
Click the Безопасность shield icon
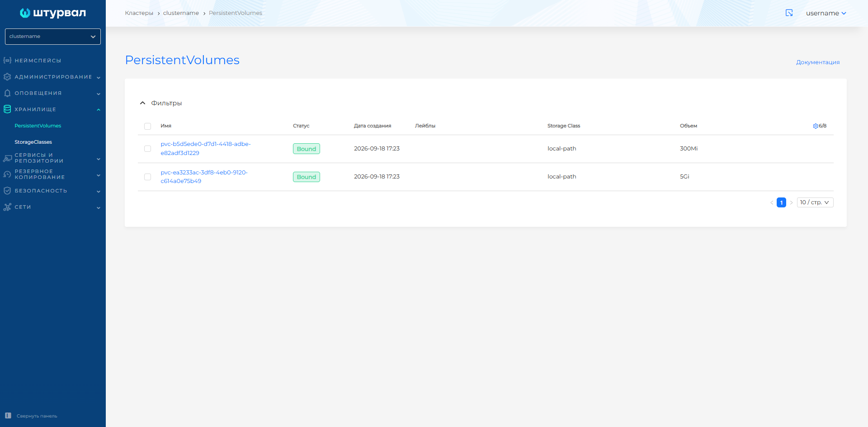pos(7,191)
